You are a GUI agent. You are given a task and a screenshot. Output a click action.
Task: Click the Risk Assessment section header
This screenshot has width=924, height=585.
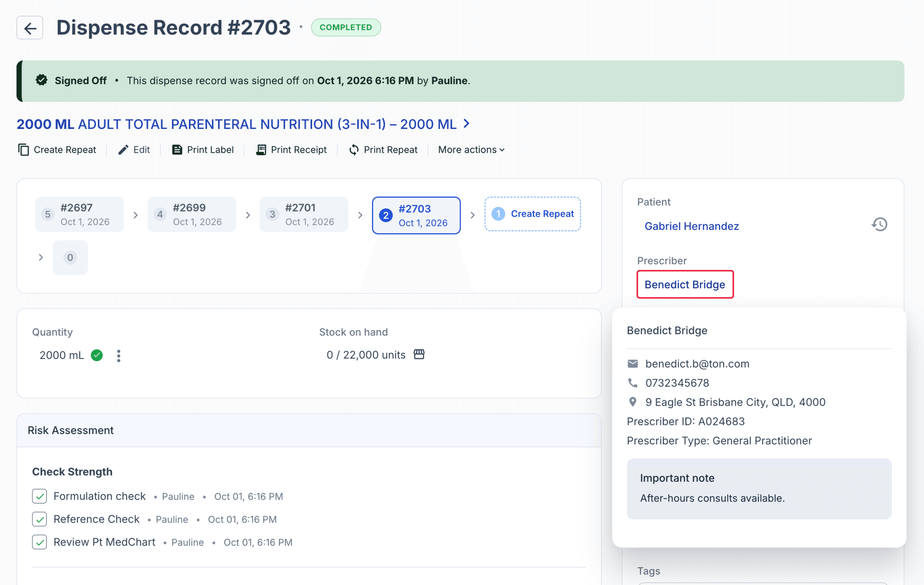(309, 430)
